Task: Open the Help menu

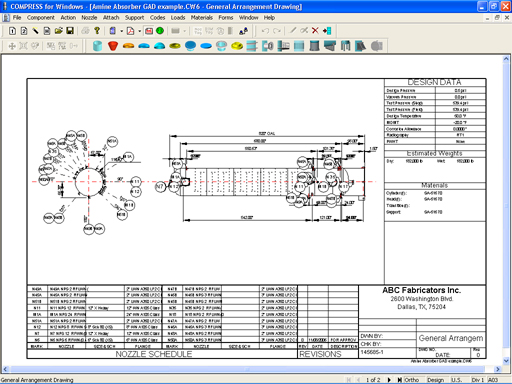Action: 269,18
